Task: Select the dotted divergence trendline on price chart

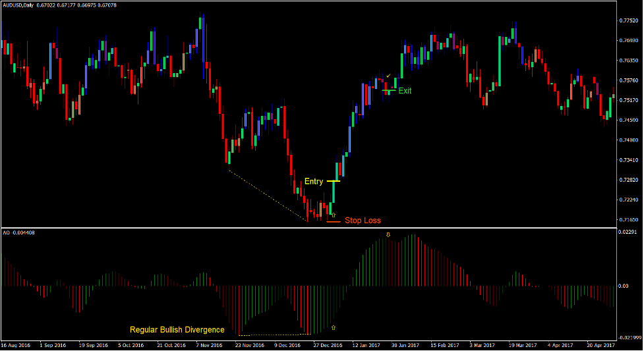Action: pos(267,196)
